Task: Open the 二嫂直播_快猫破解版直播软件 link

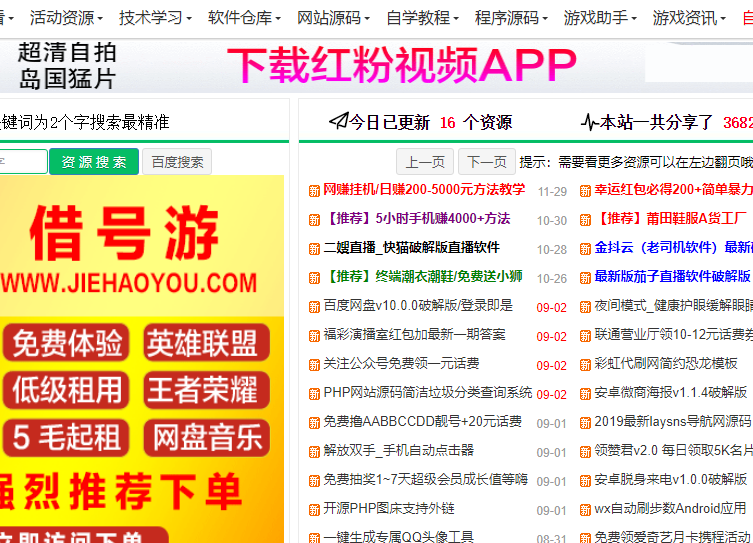Action: pos(411,248)
